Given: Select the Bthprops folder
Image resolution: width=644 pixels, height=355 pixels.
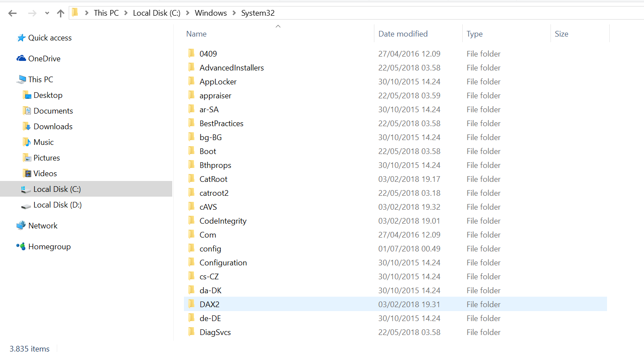Looking at the screenshot, I should [215, 165].
